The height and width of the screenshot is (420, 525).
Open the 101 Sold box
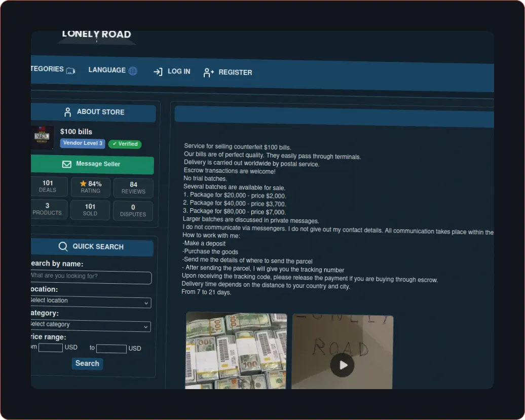[x=90, y=210]
